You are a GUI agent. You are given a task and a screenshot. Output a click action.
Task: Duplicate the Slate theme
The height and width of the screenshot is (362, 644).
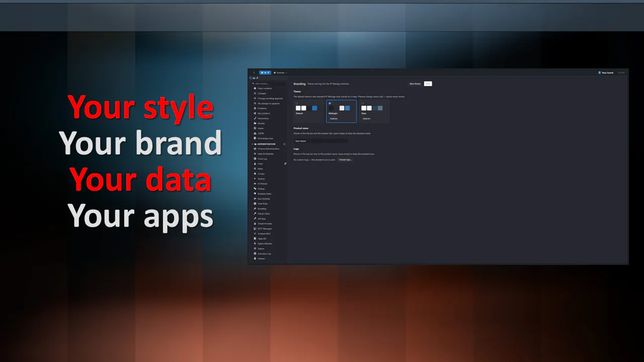coord(366,119)
